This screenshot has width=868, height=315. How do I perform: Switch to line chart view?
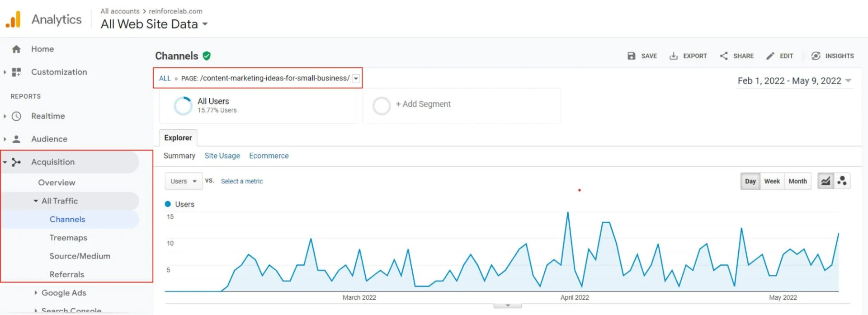(x=826, y=181)
